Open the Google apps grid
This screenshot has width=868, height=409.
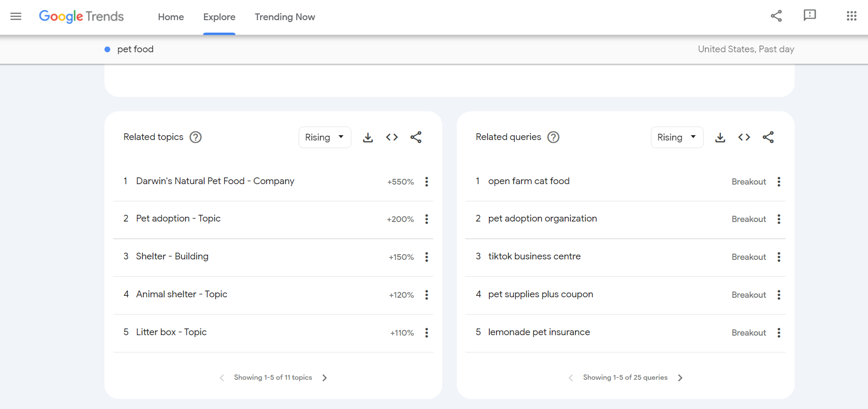851,16
